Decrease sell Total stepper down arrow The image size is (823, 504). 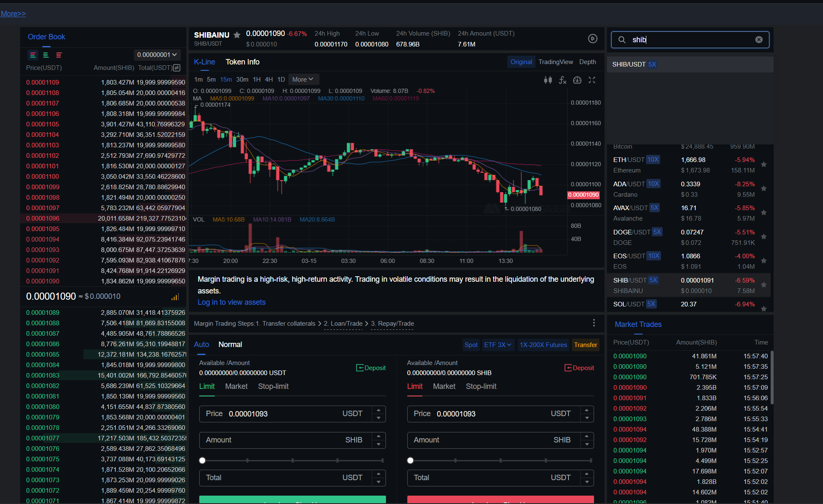pyautogui.click(x=587, y=482)
